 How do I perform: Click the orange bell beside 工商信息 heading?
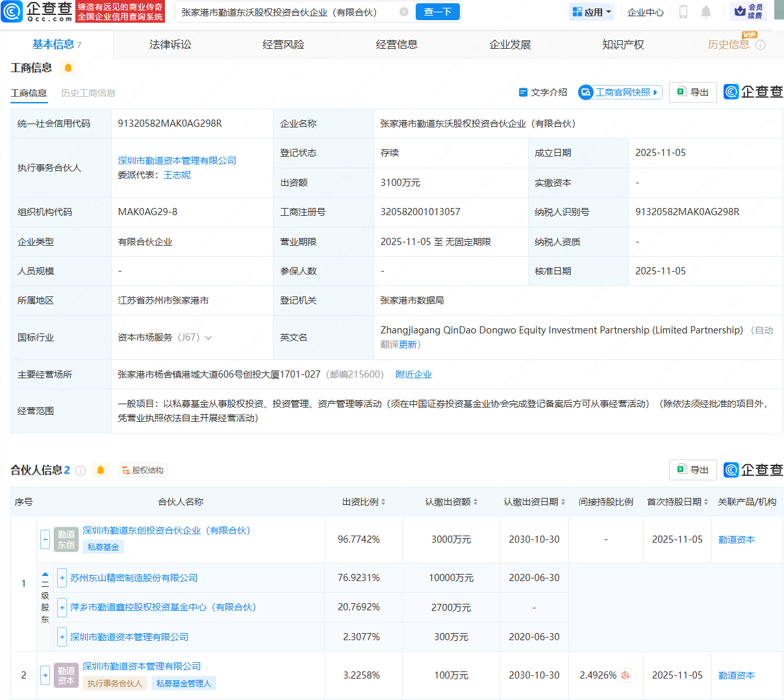(68, 68)
